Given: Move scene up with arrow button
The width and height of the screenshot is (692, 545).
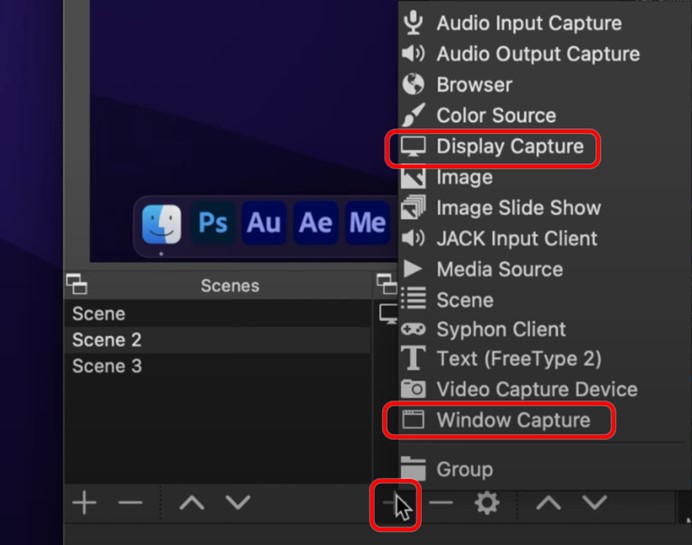Looking at the screenshot, I should tap(191, 502).
